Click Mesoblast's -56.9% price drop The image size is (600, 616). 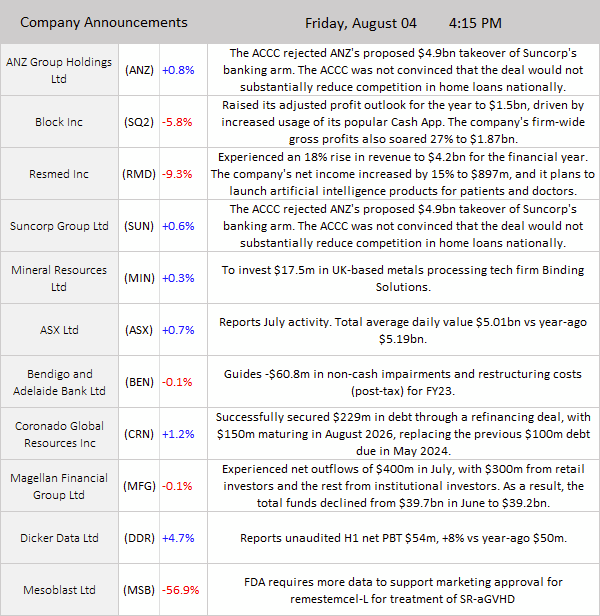pos(180,590)
